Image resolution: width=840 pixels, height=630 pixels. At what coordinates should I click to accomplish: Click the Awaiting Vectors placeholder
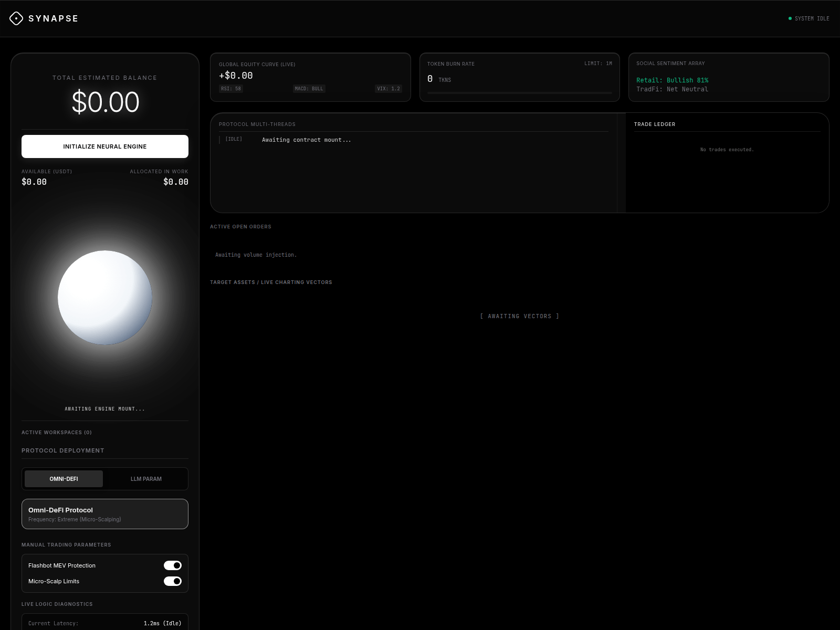(x=519, y=316)
